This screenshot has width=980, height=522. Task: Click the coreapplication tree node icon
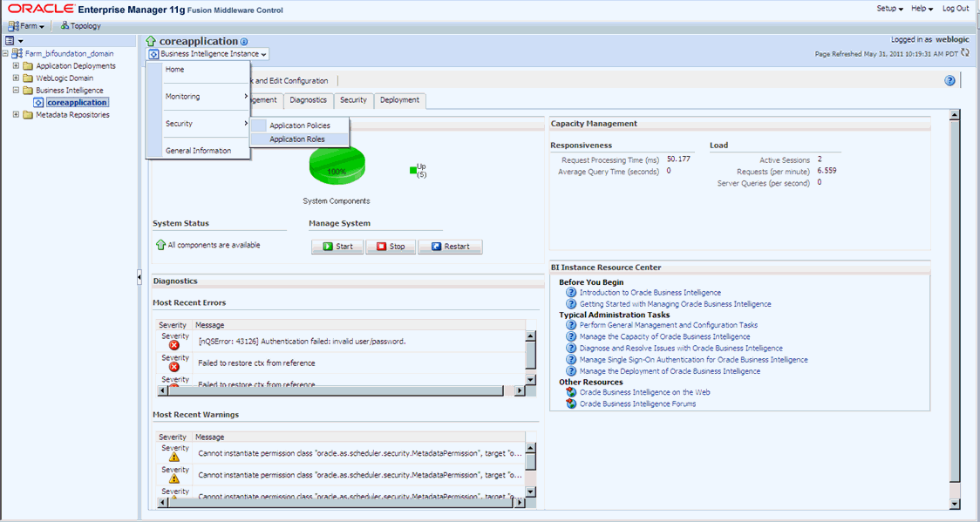38,103
